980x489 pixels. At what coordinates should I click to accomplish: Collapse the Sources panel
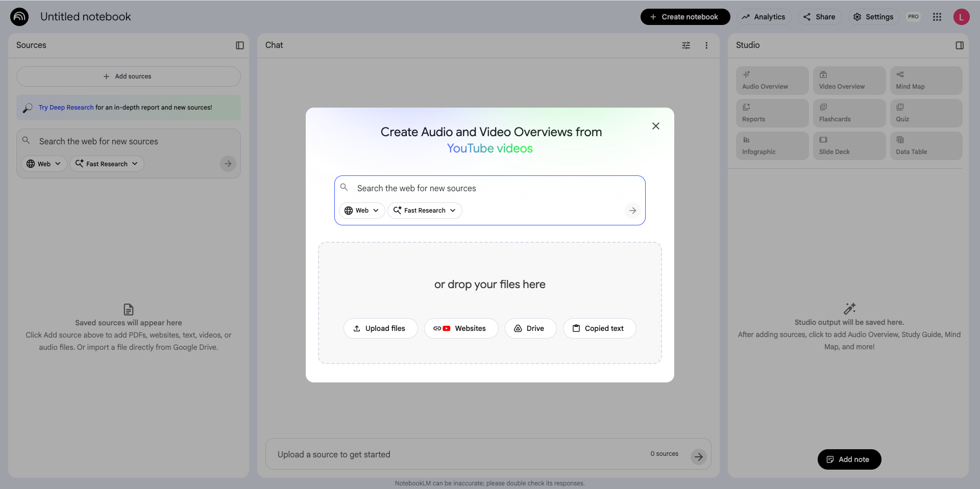(x=240, y=45)
